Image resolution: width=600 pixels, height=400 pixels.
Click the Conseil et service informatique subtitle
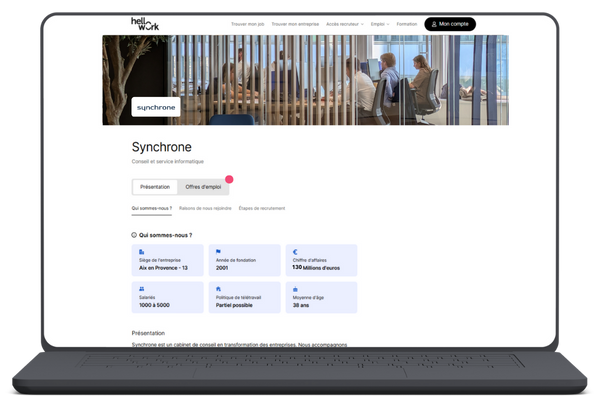(x=168, y=162)
